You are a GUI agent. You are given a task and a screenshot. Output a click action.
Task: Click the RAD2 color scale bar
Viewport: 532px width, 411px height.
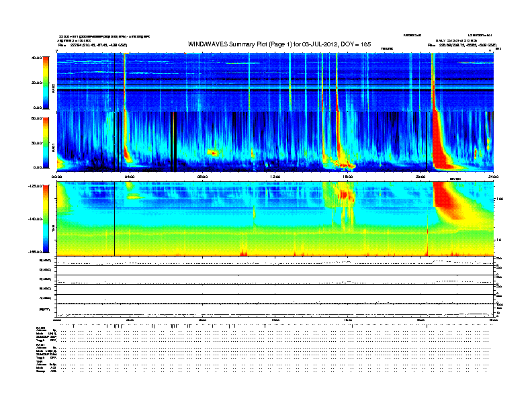click(46, 83)
